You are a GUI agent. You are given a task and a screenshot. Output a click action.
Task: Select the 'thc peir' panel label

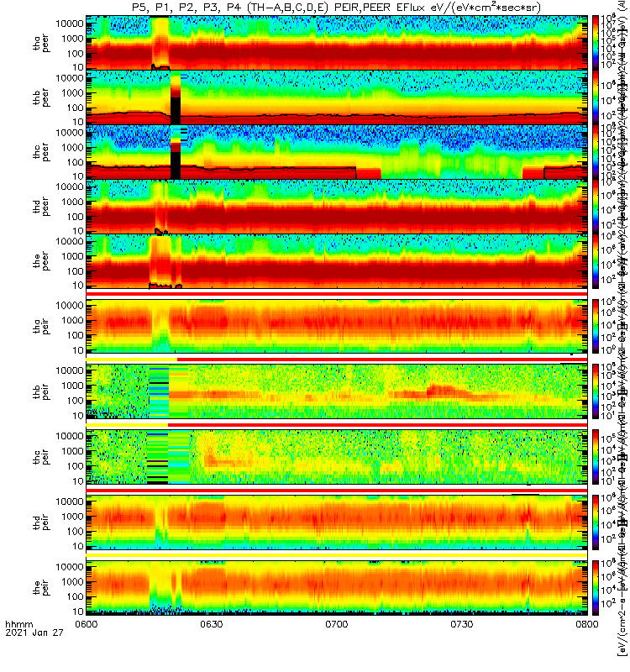pos(40,457)
